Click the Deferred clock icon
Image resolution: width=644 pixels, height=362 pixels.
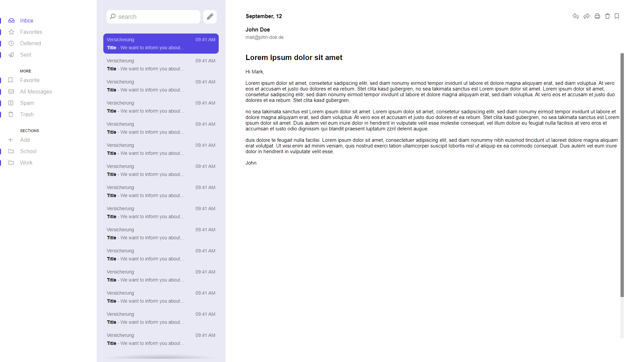tap(11, 43)
